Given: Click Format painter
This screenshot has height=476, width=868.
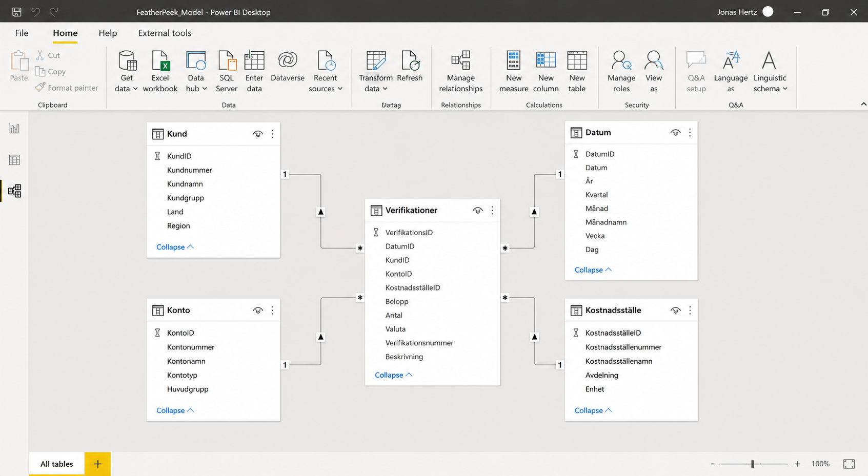Looking at the screenshot, I should [x=67, y=88].
